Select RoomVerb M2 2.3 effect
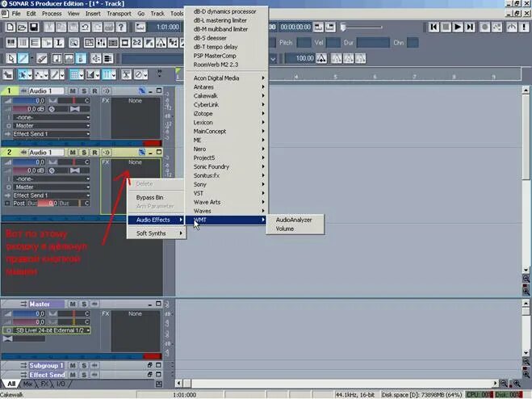This screenshot has width=532, height=399. pyautogui.click(x=226, y=65)
